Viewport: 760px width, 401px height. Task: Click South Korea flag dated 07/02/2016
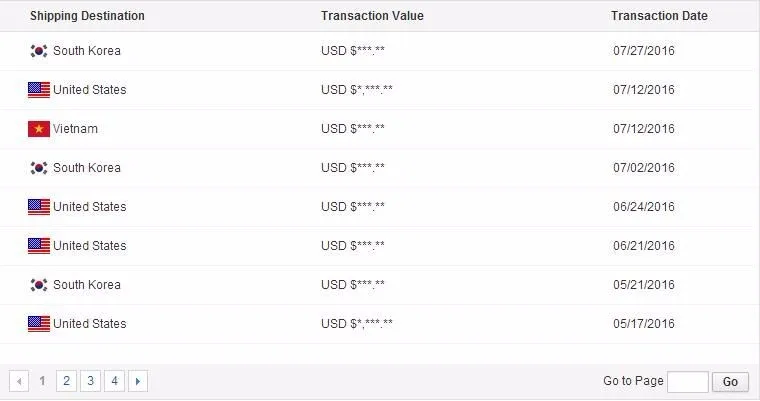click(39, 168)
